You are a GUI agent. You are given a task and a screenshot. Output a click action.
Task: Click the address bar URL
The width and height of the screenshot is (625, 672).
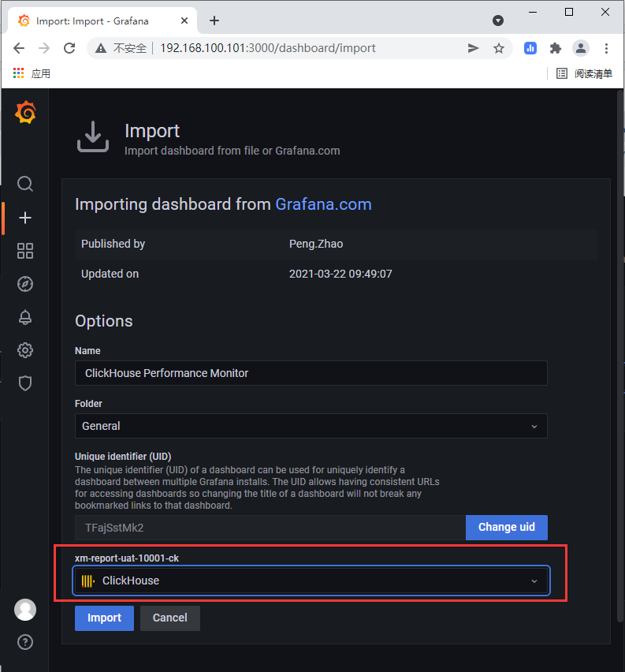pyautogui.click(x=268, y=48)
